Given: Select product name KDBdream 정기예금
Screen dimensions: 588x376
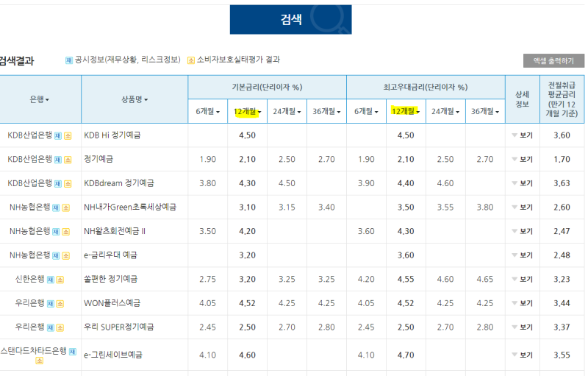Looking at the screenshot, I should [x=119, y=183].
